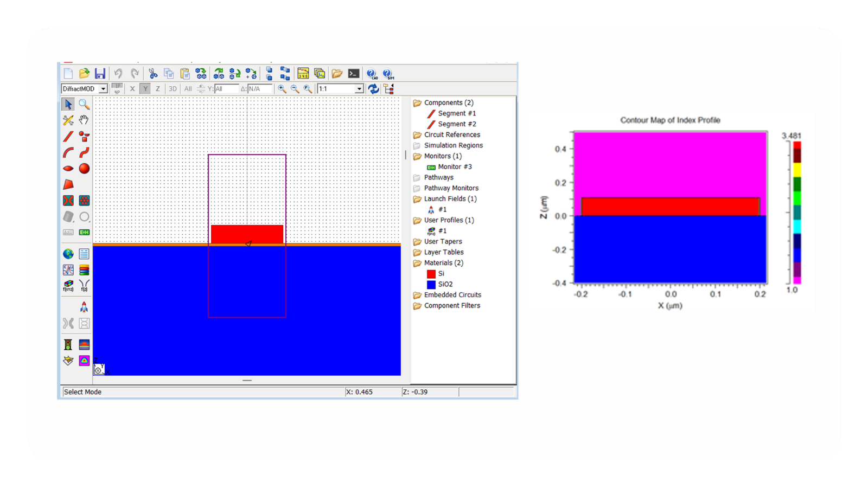The height and width of the screenshot is (488, 868).
Task: Click the Y slice up-down stepper arrows
Action: [201, 89]
